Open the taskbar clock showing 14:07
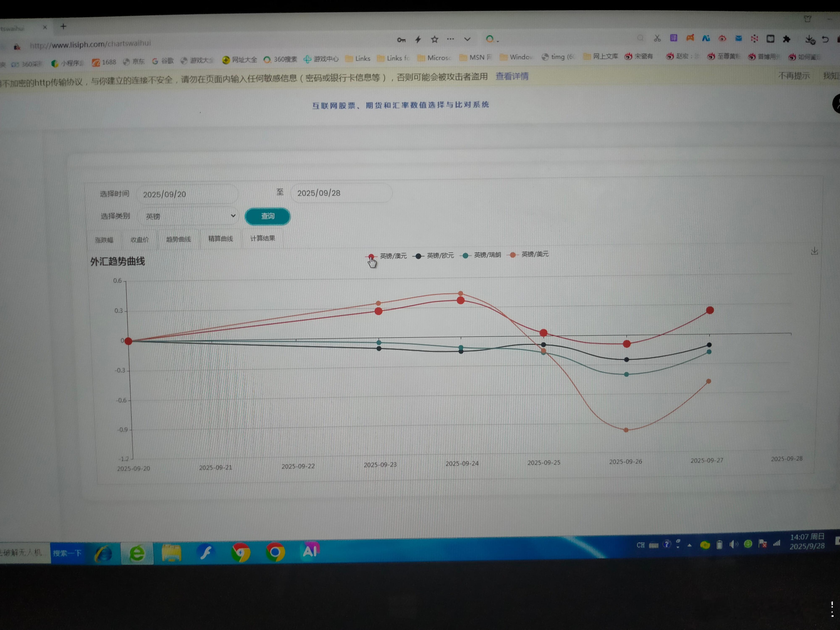840x630 pixels. 807,542
